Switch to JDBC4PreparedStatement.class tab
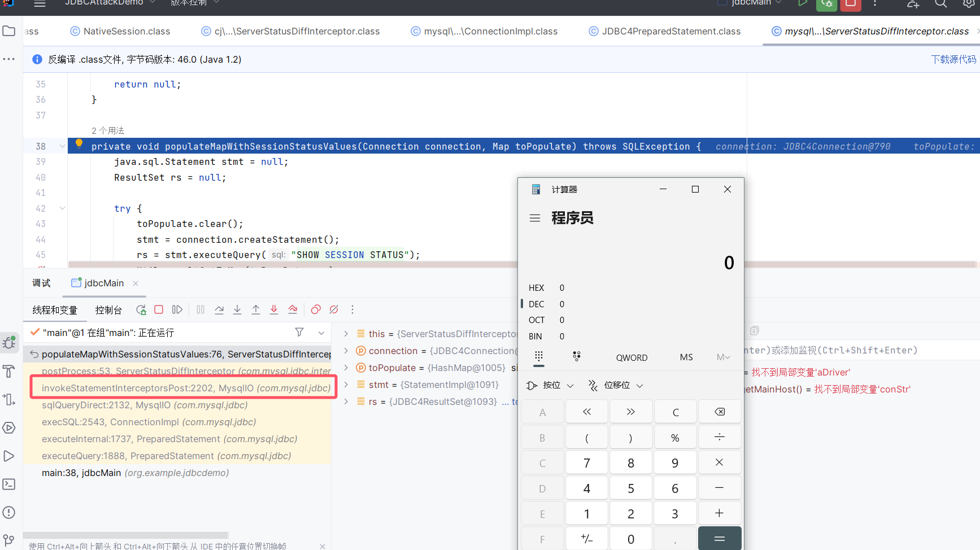980x550 pixels. (x=664, y=31)
